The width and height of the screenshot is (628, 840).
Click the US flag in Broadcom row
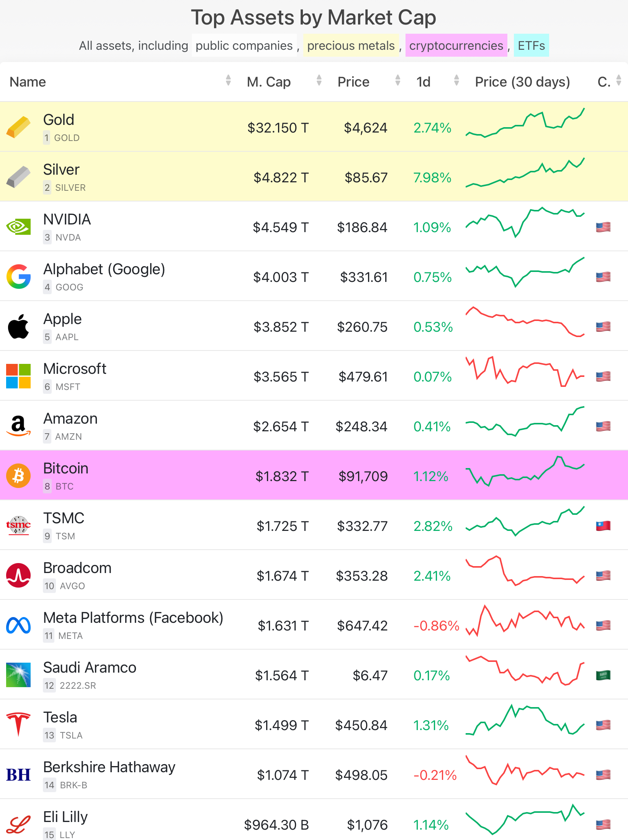click(603, 576)
